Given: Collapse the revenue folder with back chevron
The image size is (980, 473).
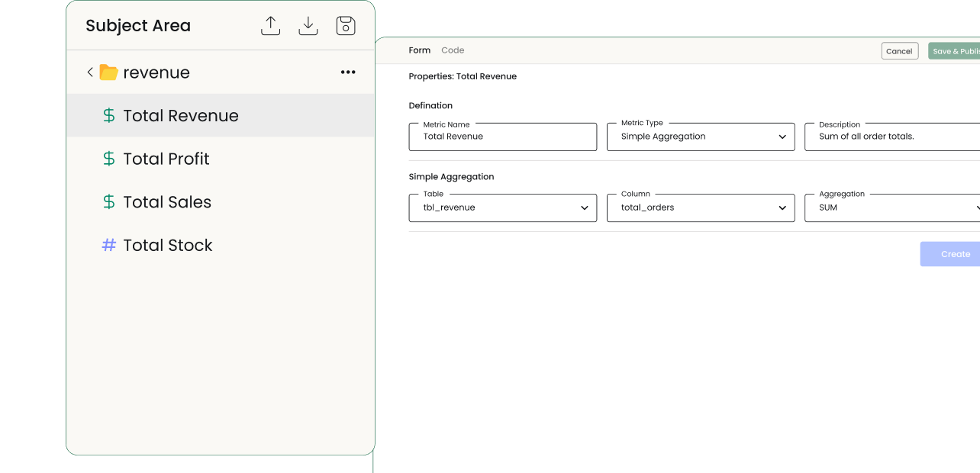Looking at the screenshot, I should click(90, 72).
